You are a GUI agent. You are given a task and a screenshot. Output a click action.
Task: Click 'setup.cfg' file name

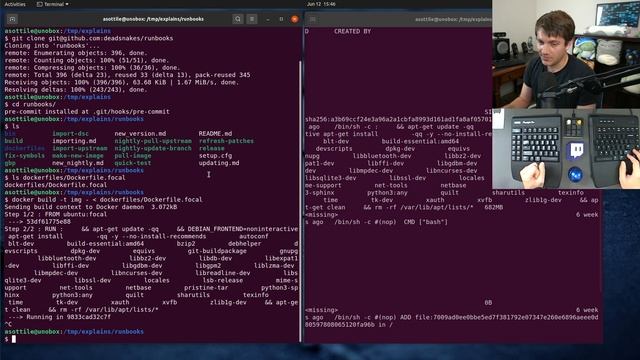click(215, 156)
